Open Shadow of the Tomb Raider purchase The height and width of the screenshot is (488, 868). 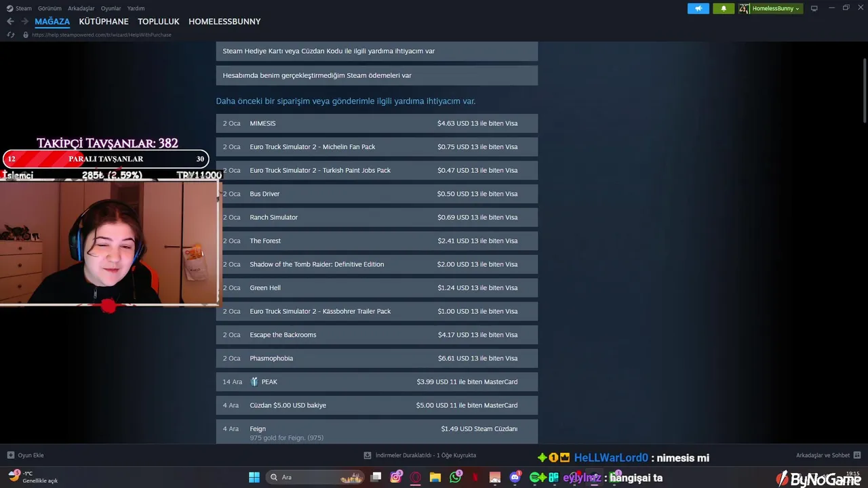377,264
